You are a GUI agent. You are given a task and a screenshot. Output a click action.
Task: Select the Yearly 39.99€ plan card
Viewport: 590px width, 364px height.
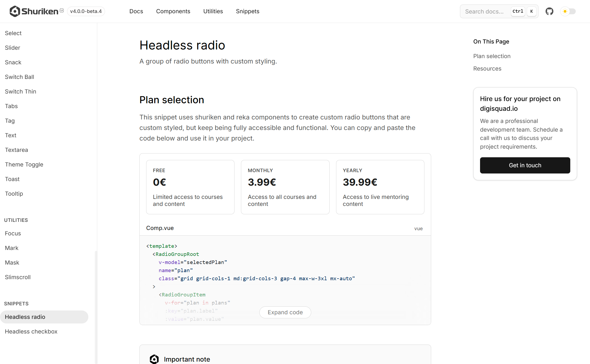tap(380, 187)
